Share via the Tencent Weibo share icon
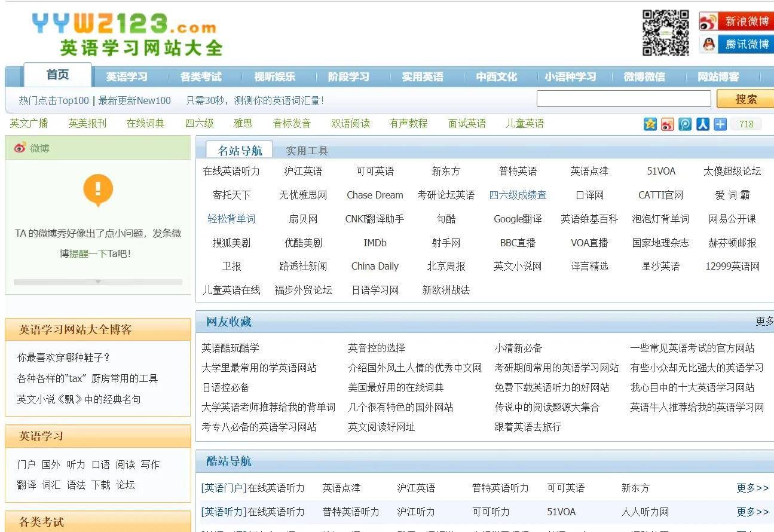The image size is (774, 532). pos(685,124)
